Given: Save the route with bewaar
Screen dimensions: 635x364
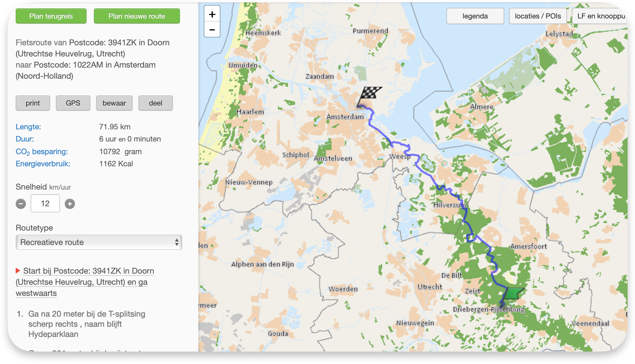Looking at the screenshot, I should click(x=114, y=103).
